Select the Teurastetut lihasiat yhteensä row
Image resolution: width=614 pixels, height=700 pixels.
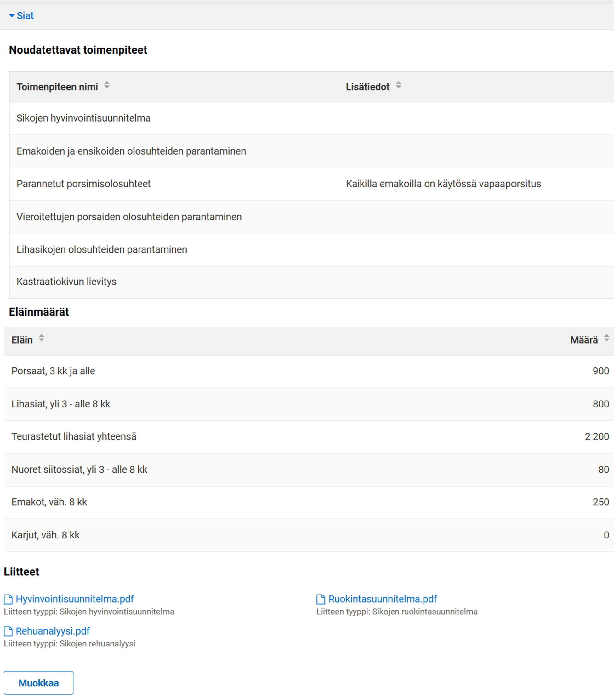(74, 437)
